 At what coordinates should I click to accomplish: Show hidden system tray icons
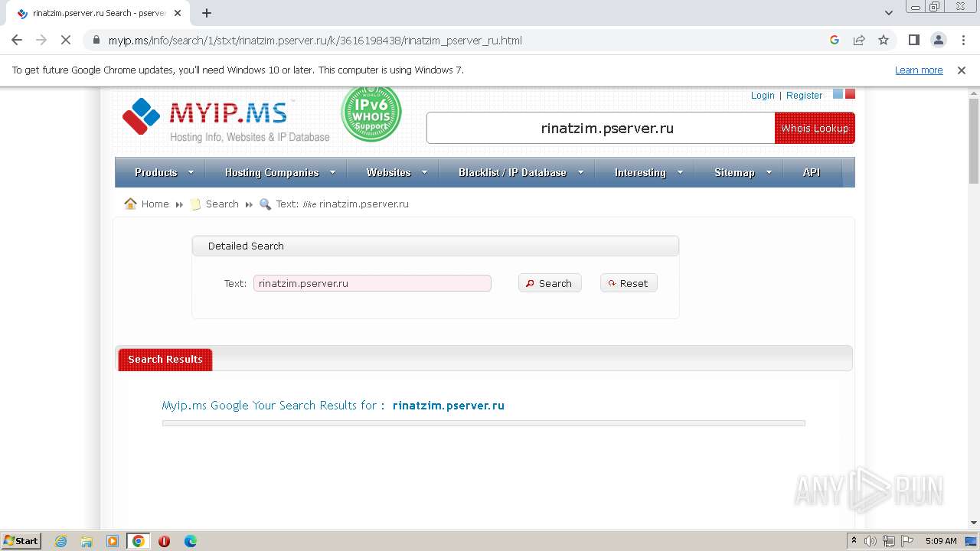click(854, 541)
